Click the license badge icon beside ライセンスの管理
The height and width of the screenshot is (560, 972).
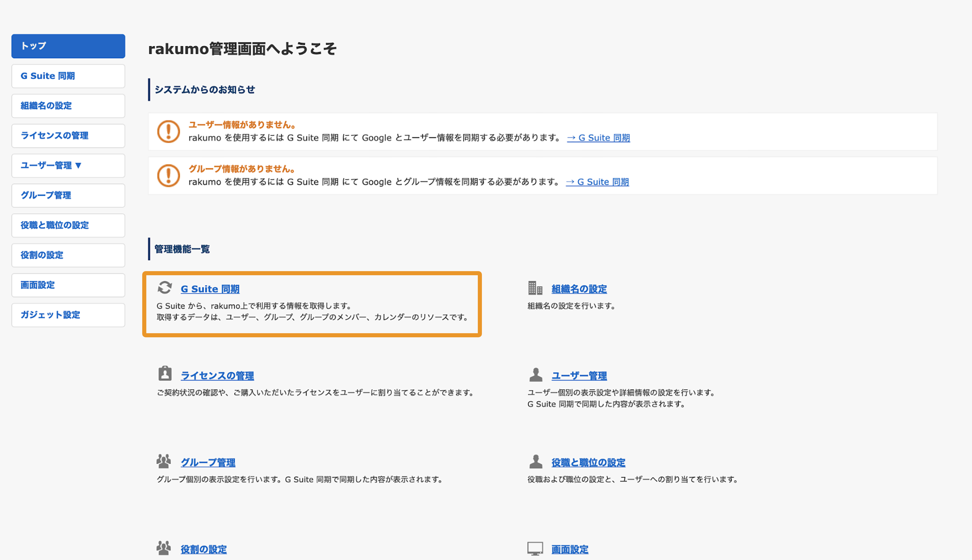coord(165,373)
